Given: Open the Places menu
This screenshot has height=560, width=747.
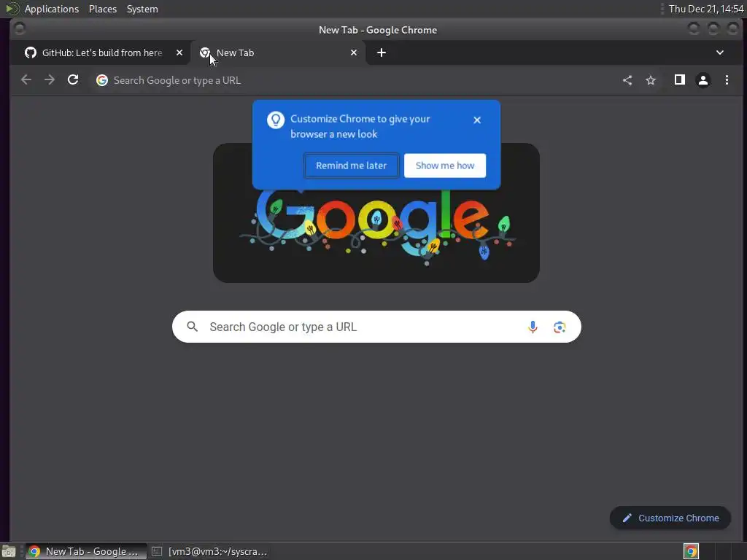Looking at the screenshot, I should (103, 9).
